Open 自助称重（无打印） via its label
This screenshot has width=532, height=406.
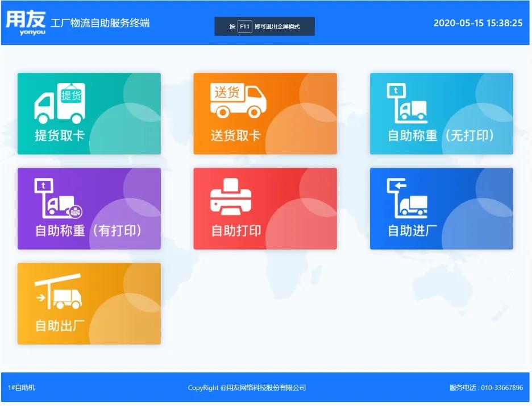click(440, 136)
